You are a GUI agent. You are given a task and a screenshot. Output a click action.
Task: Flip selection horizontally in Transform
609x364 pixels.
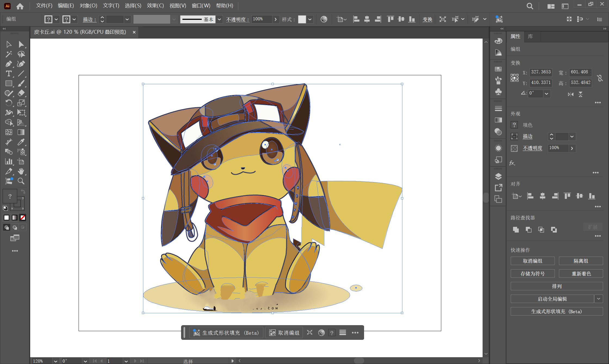[x=571, y=95]
